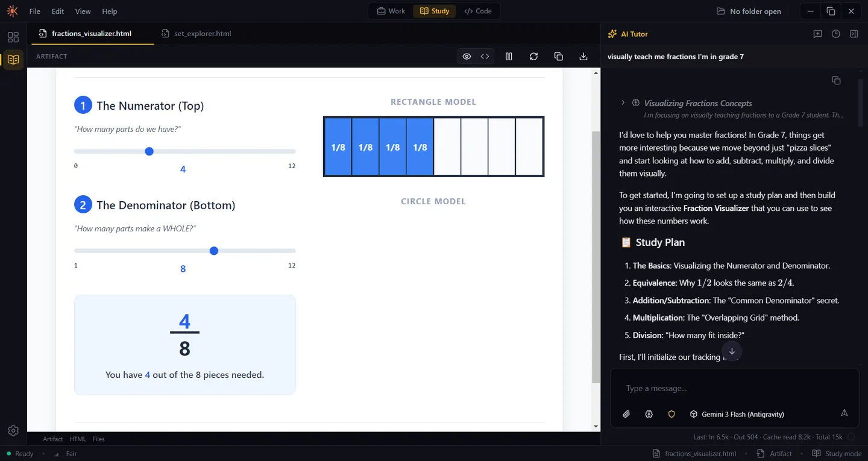868x461 pixels.
Task: Click the 4 over 8 fraction display
Action: (x=184, y=335)
